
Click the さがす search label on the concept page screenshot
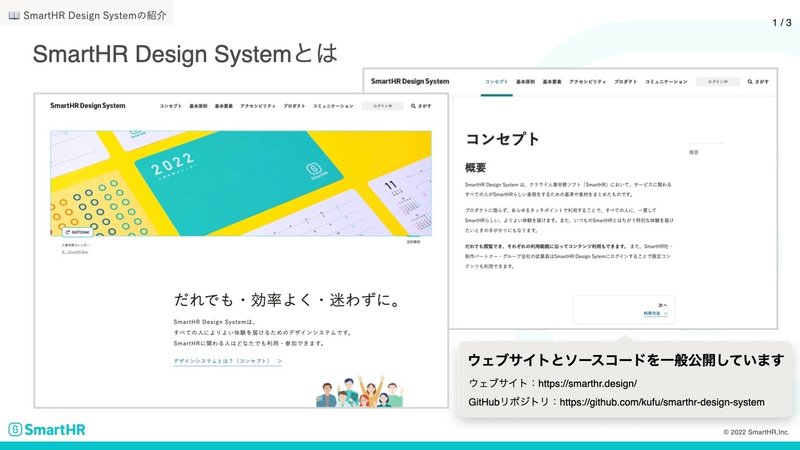click(762, 82)
